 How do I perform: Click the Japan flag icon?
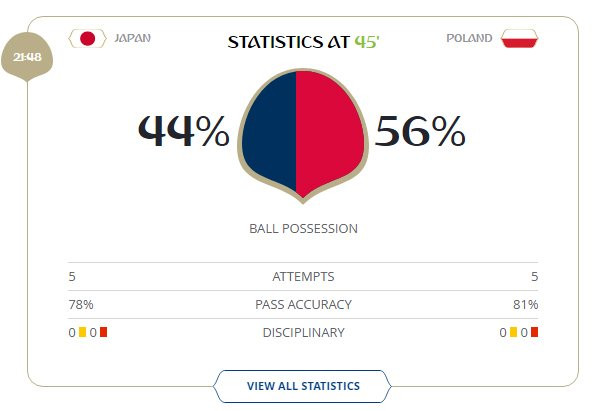(87, 39)
